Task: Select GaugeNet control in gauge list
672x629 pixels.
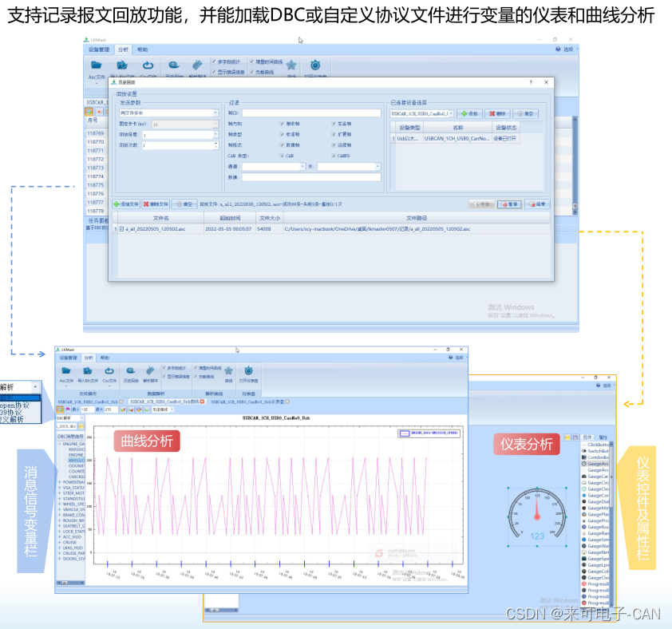Action: click(x=595, y=552)
